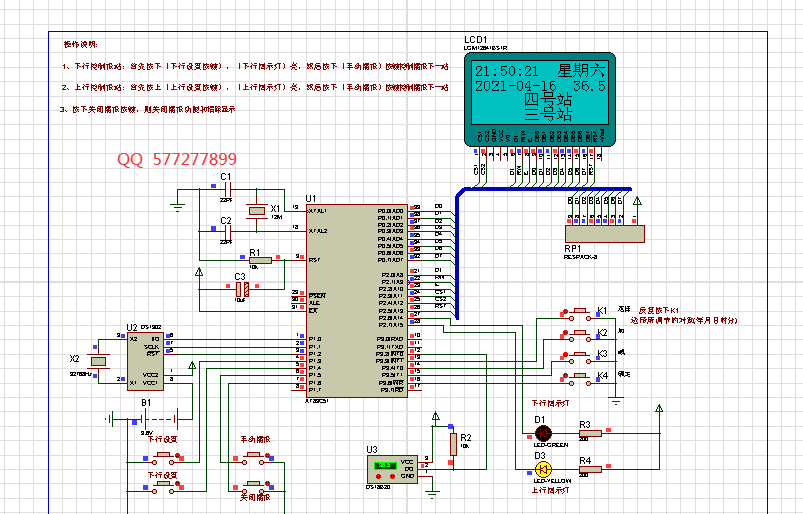Click the thick blue data bus
The image size is (803, 514).
(x=457, y=256)
